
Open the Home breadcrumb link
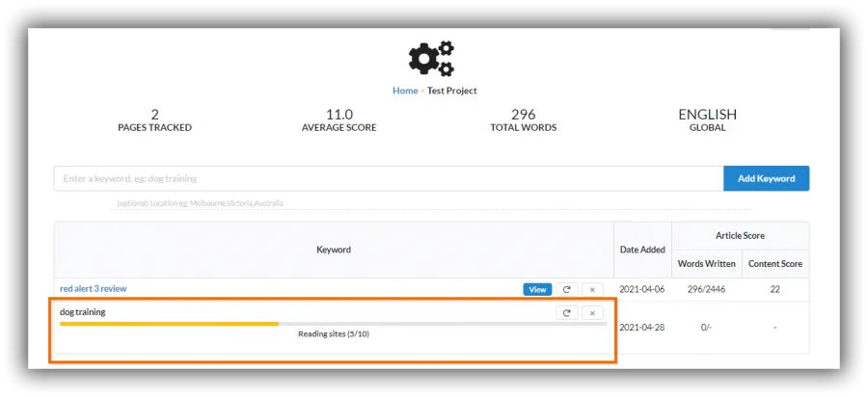tap(405, 91)
